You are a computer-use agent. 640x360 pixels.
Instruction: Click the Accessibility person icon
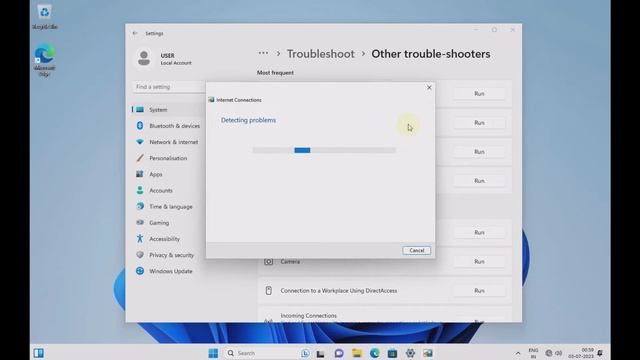140,239
